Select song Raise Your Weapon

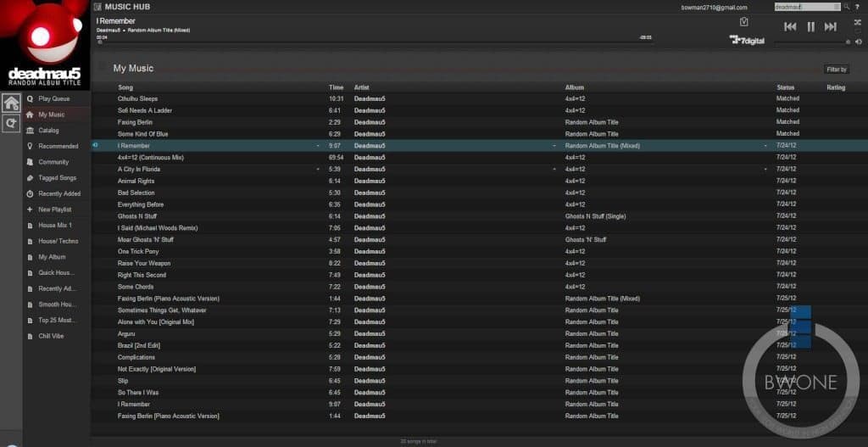[144, 263]
